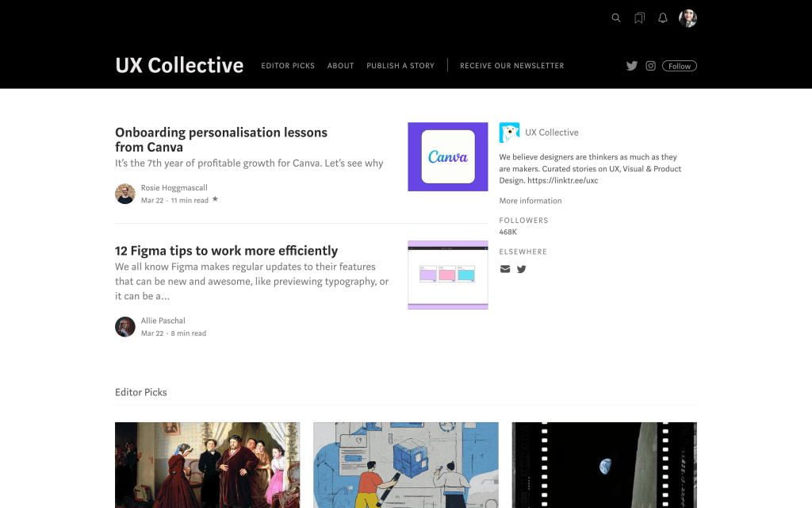
Task: Open Allie Paschal's author avatar
Action: [125, 327]
